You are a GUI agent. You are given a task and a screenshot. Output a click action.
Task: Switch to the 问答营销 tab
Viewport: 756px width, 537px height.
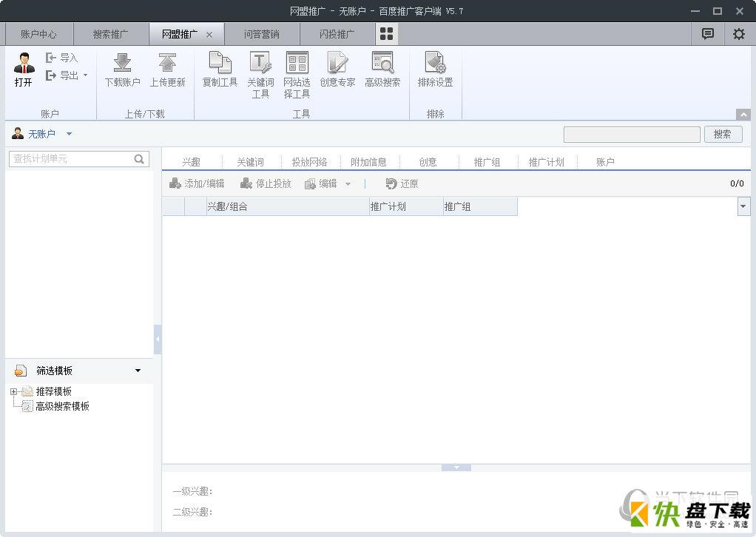coord(261,34)
